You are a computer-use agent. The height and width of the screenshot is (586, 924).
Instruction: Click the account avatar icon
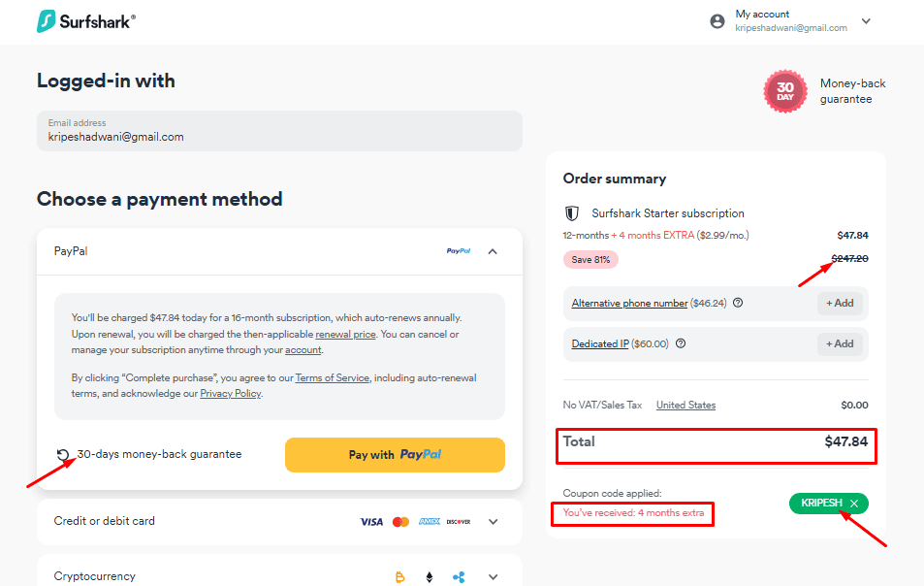tap(717, 21)
